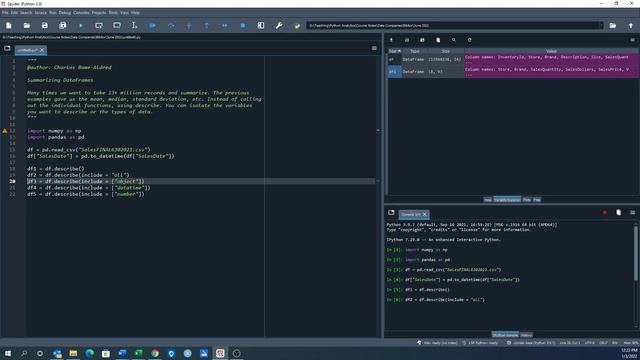
Task: Sort variables by the Type column header
Action: pos(414,51)
